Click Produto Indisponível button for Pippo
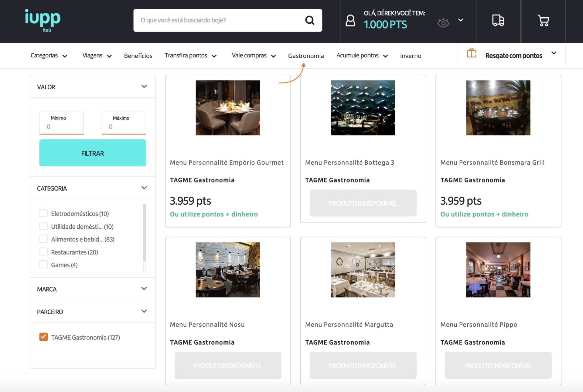The image size is (583, 392). 498,365
